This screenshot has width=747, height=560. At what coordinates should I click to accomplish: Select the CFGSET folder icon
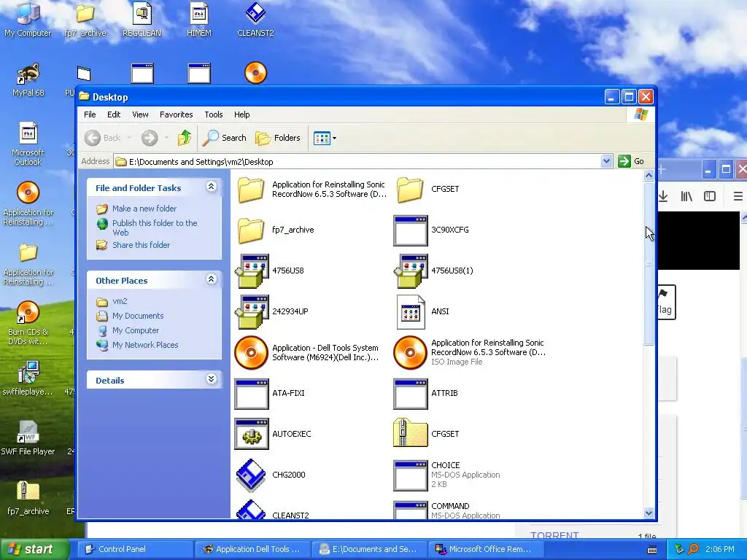[x=410, y=189]
